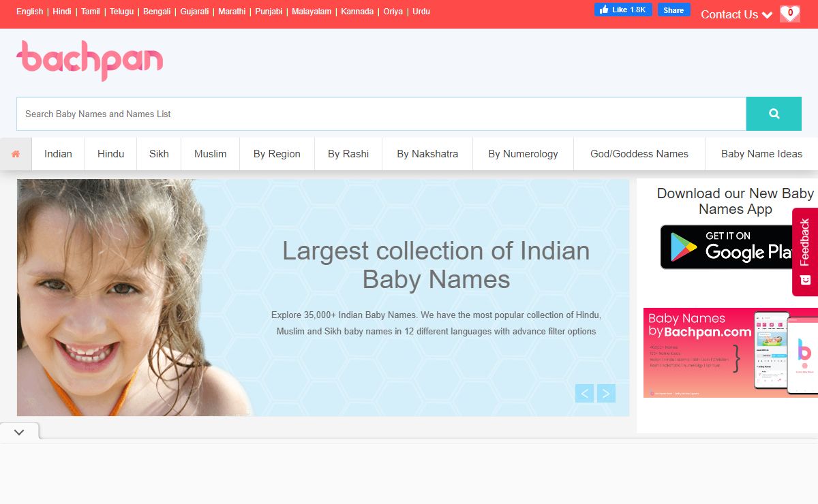Switch language to Telugu
818x504 pixels.
[x=122, y=12]
